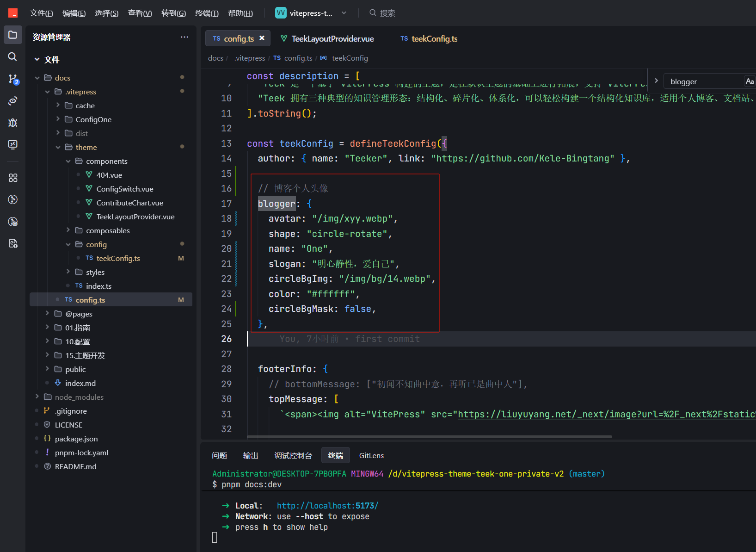Click the red app logo in the title bar
Image resolution: width=756 pixels, height=552 pixels.
[13, 13]
